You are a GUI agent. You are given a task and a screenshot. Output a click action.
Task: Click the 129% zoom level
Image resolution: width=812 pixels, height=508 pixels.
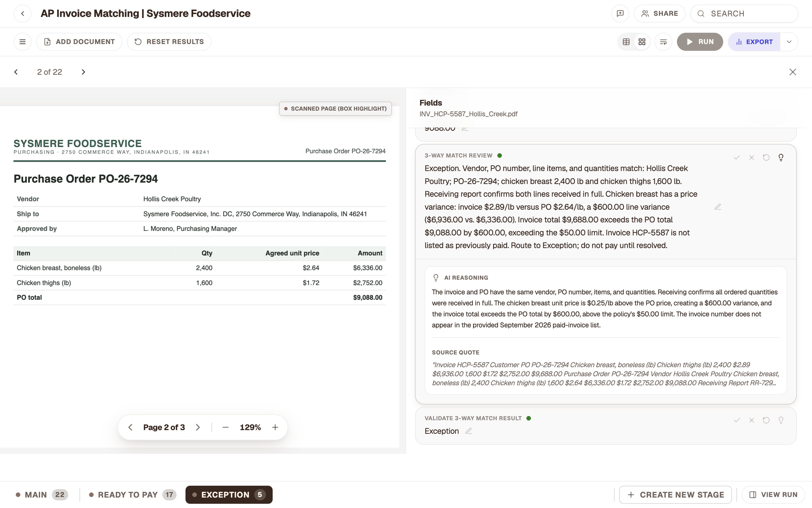point(250,427)
